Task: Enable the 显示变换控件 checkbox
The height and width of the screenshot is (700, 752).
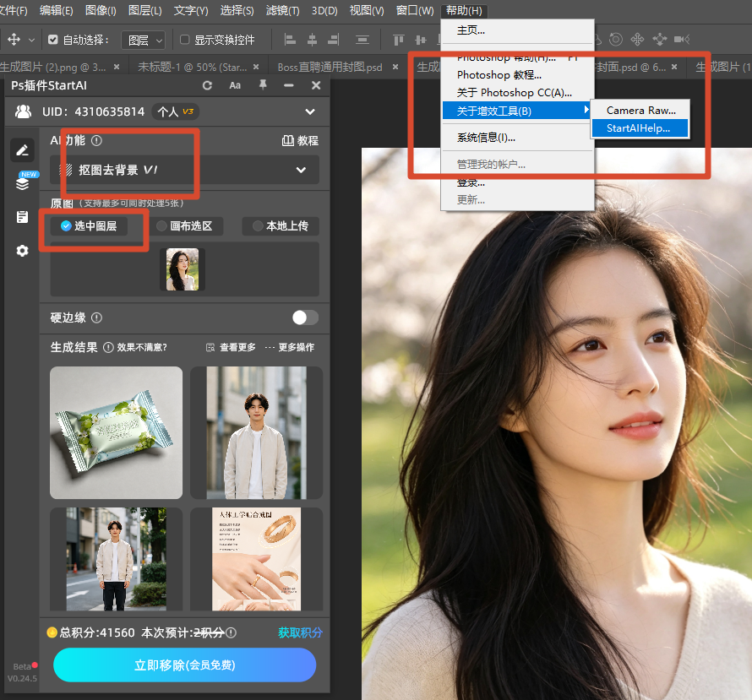Action: (185, 40)
